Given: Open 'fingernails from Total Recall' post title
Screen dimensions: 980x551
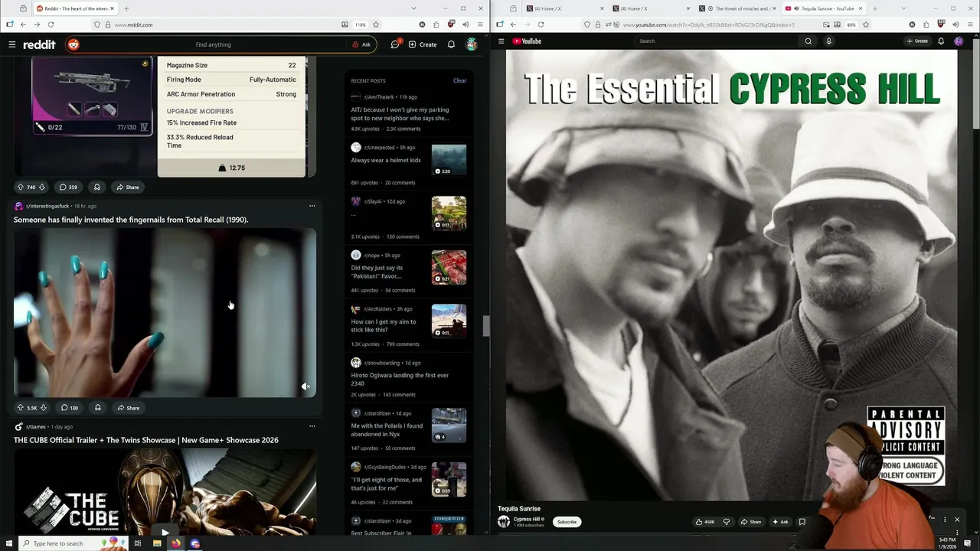Looking at the screenshot, I should click(131, 220).
